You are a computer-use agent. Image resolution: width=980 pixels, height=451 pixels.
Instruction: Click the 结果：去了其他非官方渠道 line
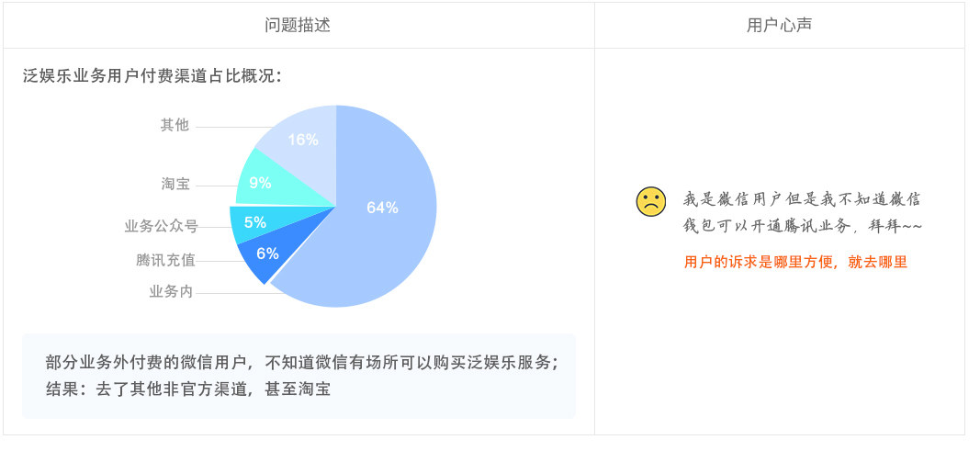click(x=187, y=389)
